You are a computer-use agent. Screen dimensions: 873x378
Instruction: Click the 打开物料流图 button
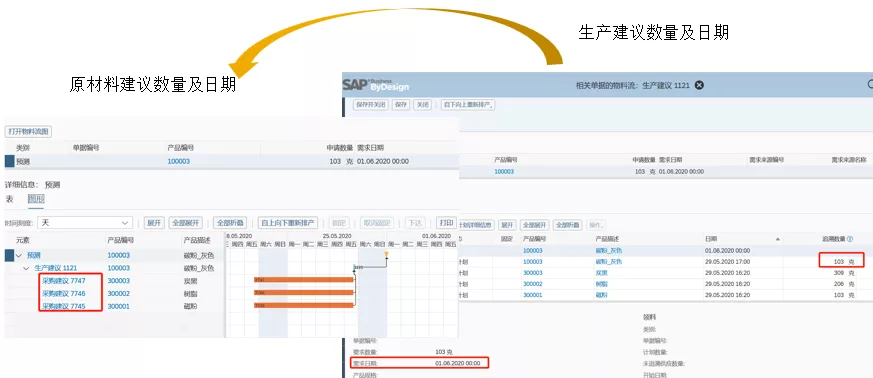pyautogui.click(x=28, y=132)
